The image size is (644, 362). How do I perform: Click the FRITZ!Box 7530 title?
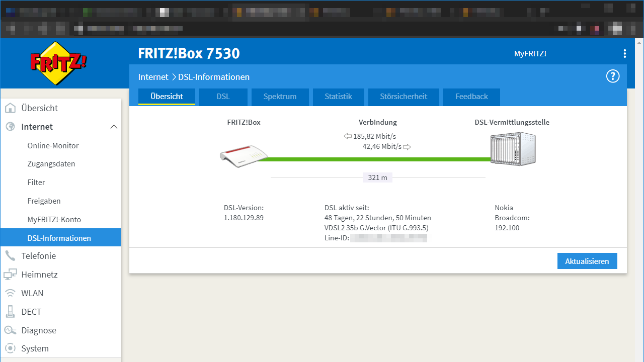click(x=189, y=53)
